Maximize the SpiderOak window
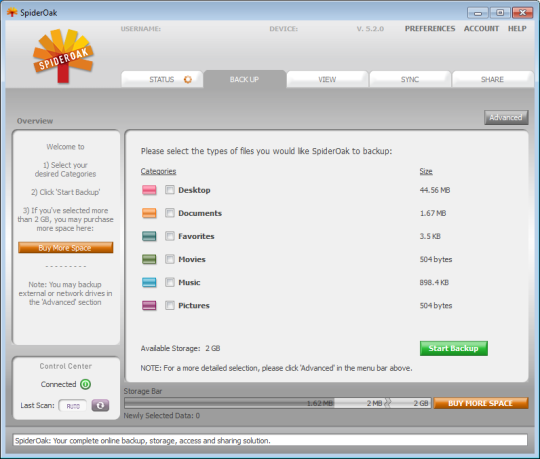 (500, 13)
